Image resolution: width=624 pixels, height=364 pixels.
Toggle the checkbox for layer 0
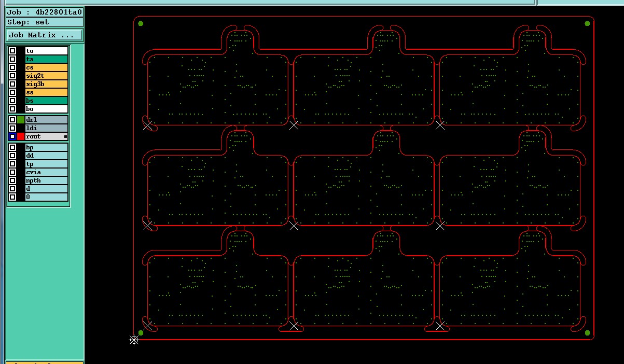12,197
